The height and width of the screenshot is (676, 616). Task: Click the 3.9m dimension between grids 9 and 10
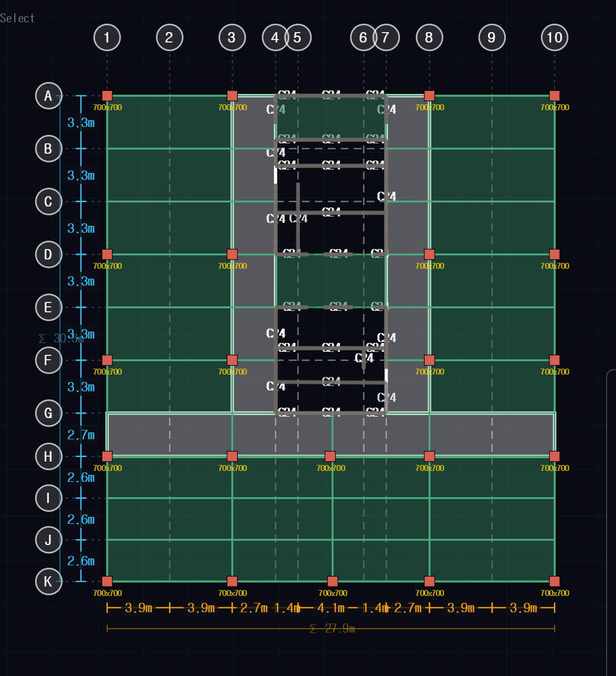click(x=524, y=608)
